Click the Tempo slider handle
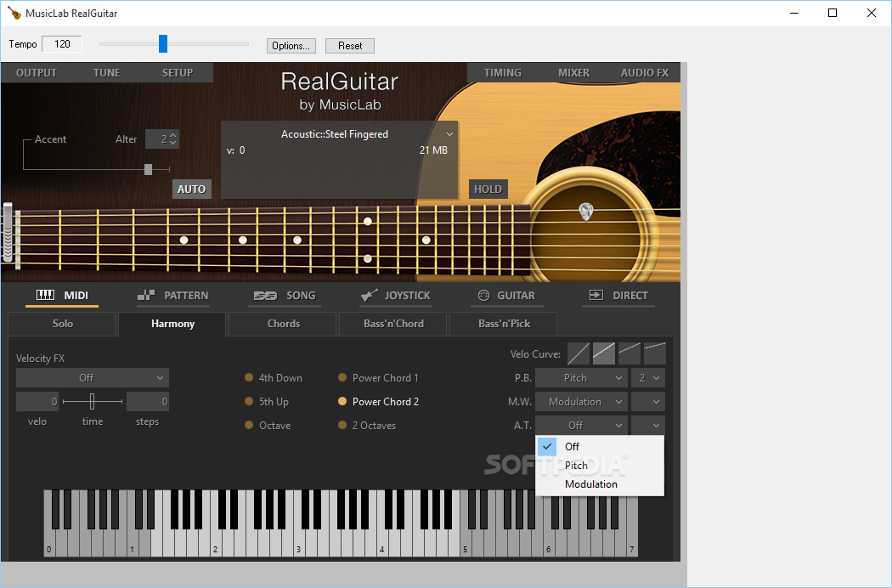The image size is (892, 588). [x=163, y=43]
